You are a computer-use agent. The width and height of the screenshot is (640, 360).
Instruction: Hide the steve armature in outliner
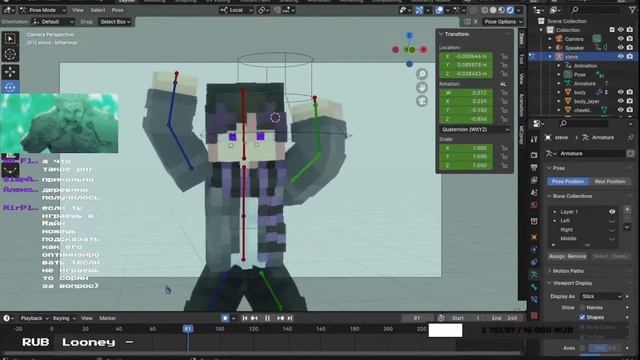tap(620, 57)
